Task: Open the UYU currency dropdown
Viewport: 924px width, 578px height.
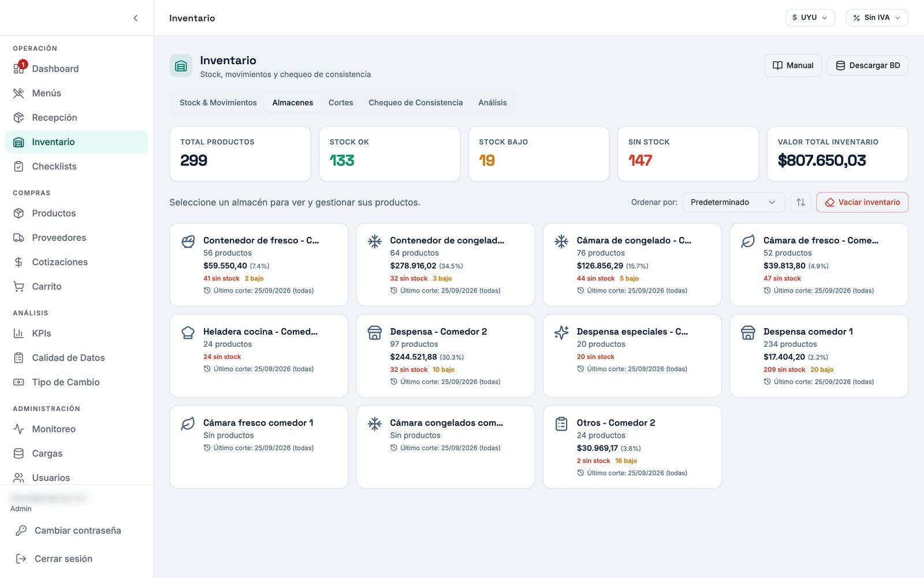Action: point(810,18)
